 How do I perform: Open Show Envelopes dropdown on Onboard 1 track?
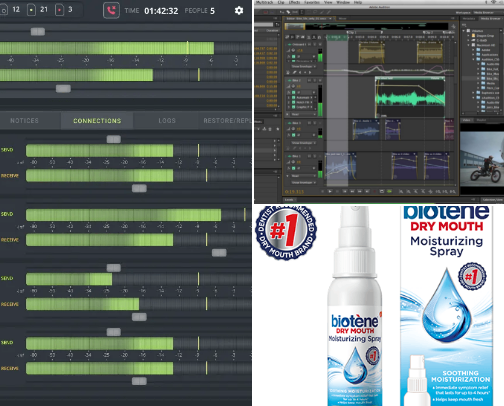click(x=304, y=66)
